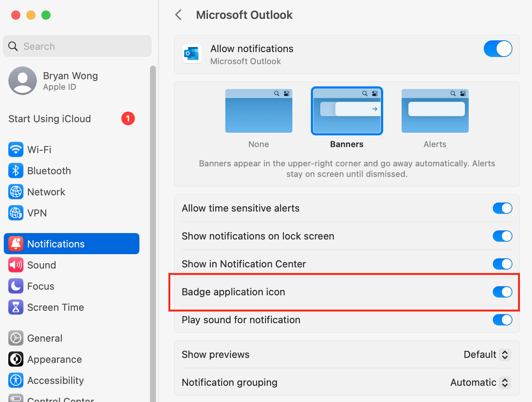The image size is (532, 402).
Task: Open Bryan Wong Apple ID account
Action: (x=70, y=81)
